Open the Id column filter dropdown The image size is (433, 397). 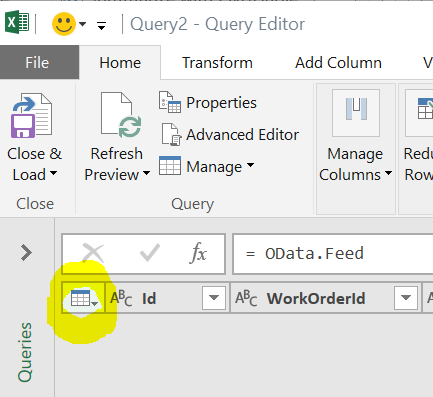pyautogui.click(x=214, y=298)
